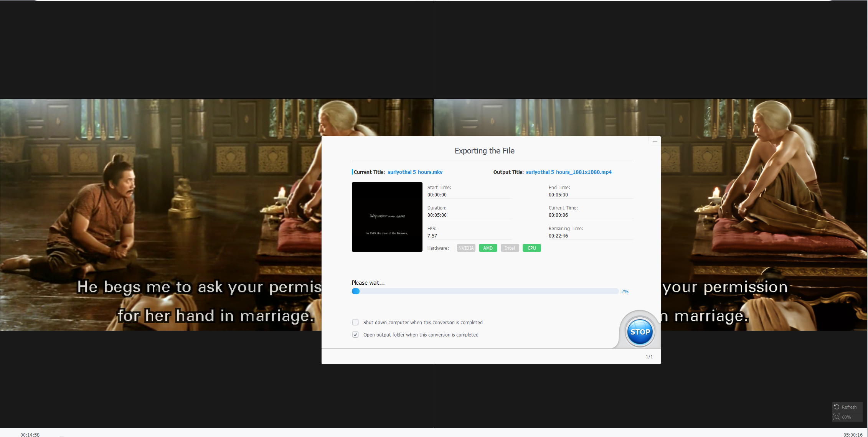Viewport: 868px width, 437px height.
Task: Enable shut down computer after conversion checkbox
Action: tap(355, 322)
